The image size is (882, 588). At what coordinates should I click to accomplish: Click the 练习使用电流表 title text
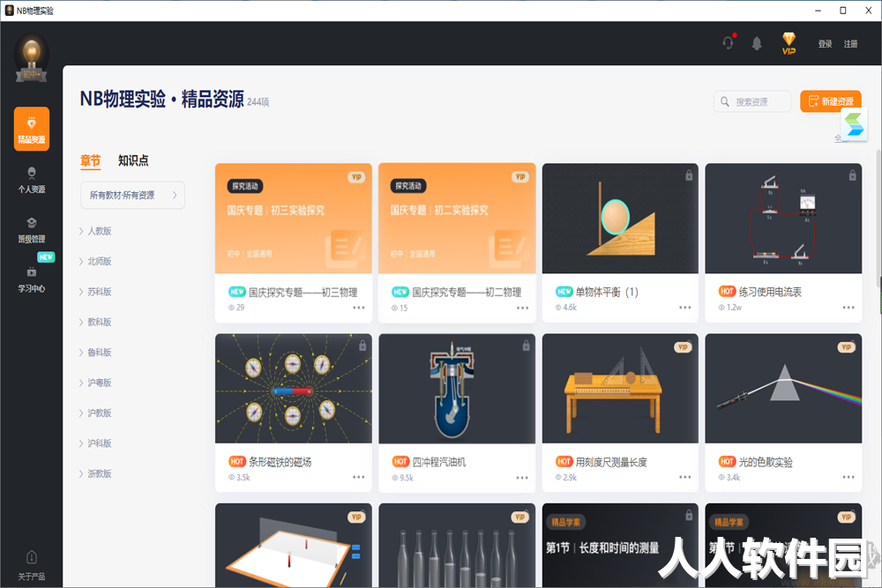pos(770,292)
